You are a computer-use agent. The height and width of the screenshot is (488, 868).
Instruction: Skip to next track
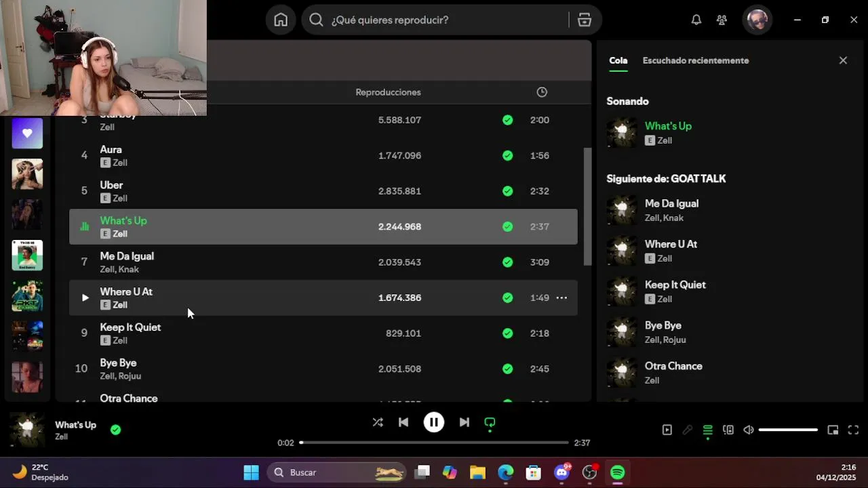point(464,422)
